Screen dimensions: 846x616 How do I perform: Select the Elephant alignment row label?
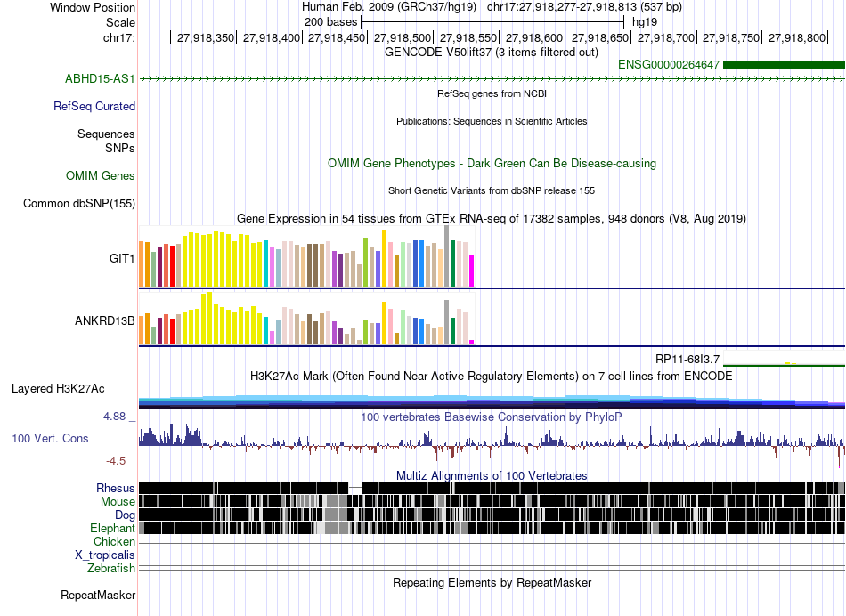(112, 529)
